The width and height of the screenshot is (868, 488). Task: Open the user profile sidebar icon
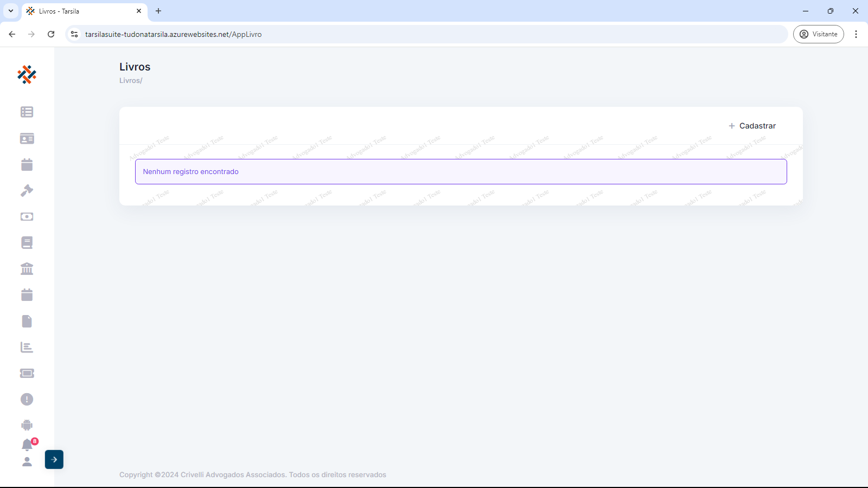(27, 462)
